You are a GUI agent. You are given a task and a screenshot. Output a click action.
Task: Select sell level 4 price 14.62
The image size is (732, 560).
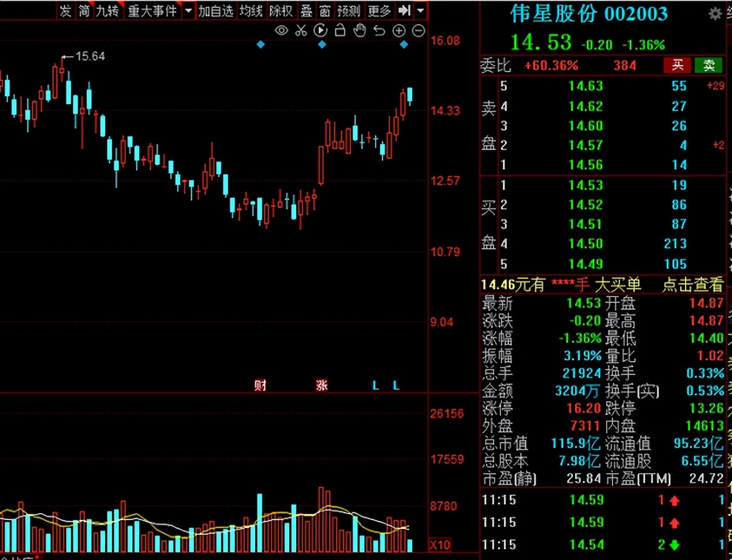click(x=586, y=106)
